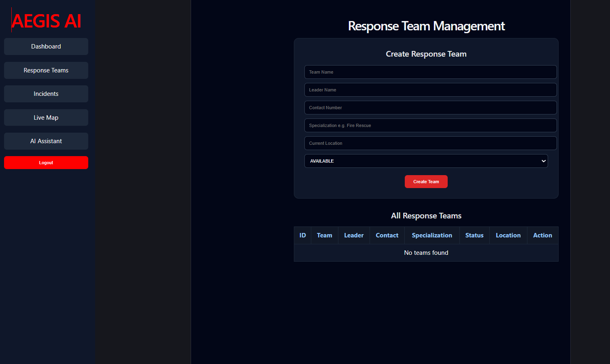
Task: Click the Specialization input field
Action: [x=430, y=125]
